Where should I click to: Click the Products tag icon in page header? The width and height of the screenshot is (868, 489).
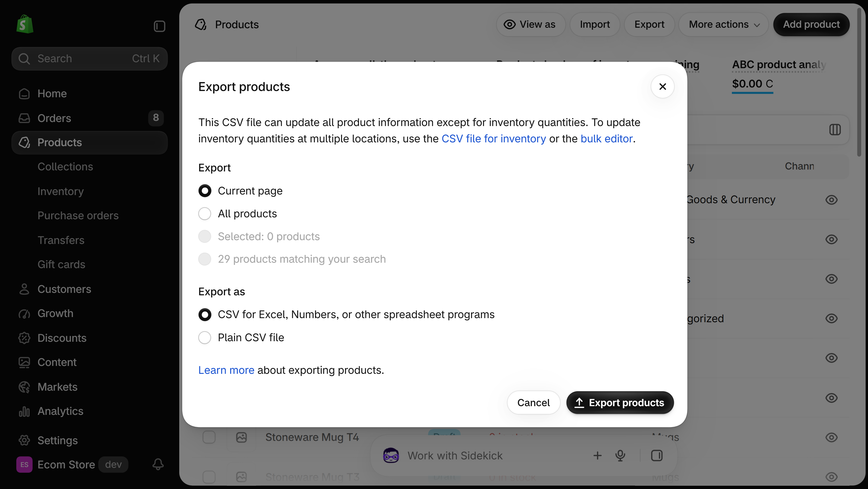click(201, 24)
